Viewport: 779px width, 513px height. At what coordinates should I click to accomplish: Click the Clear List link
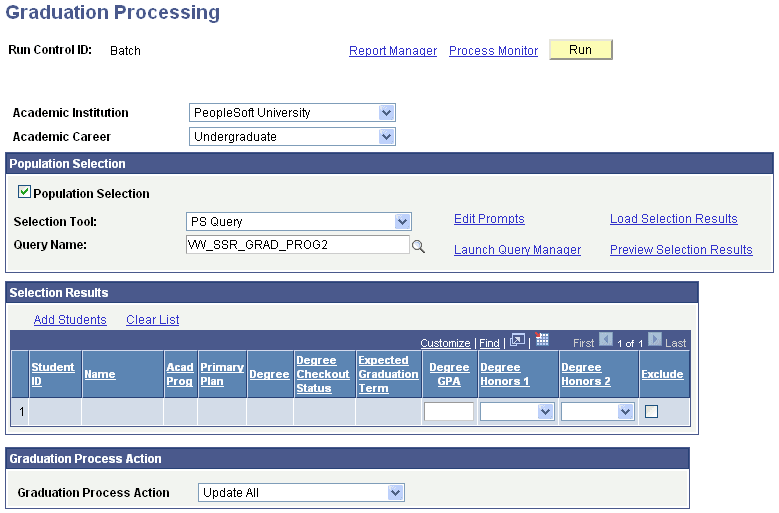153,320
